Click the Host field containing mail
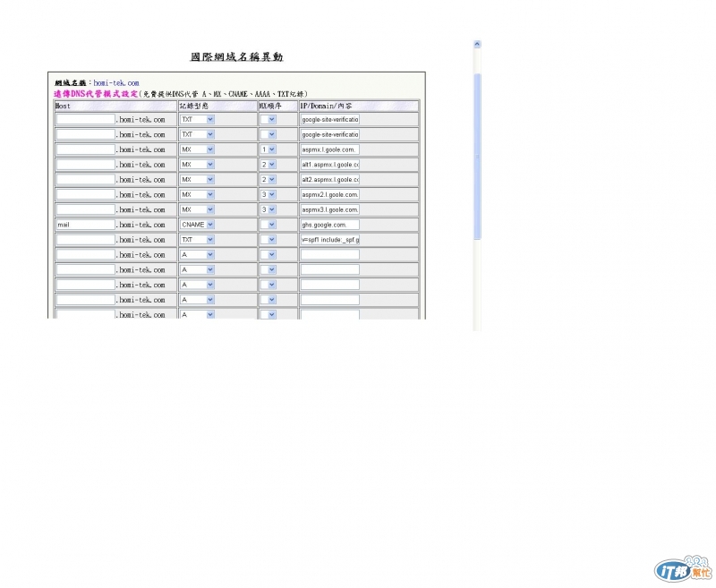Viewport: 716px width, 588px height. (85, 225)
